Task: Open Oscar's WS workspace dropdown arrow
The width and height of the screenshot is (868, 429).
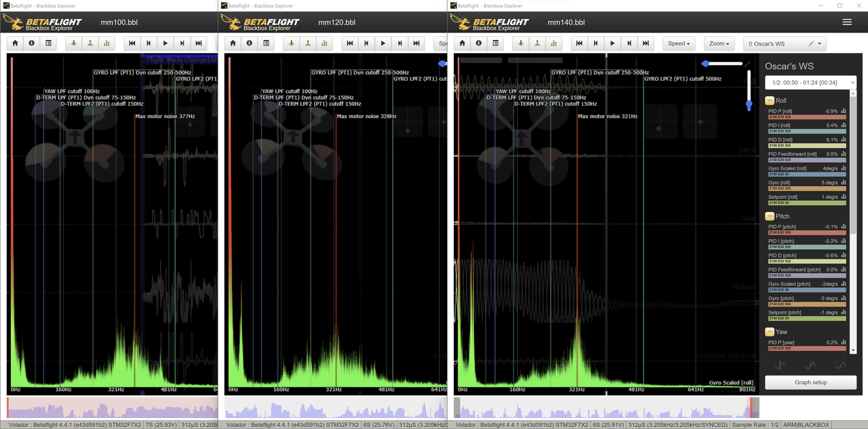Action: pos(820,44)
